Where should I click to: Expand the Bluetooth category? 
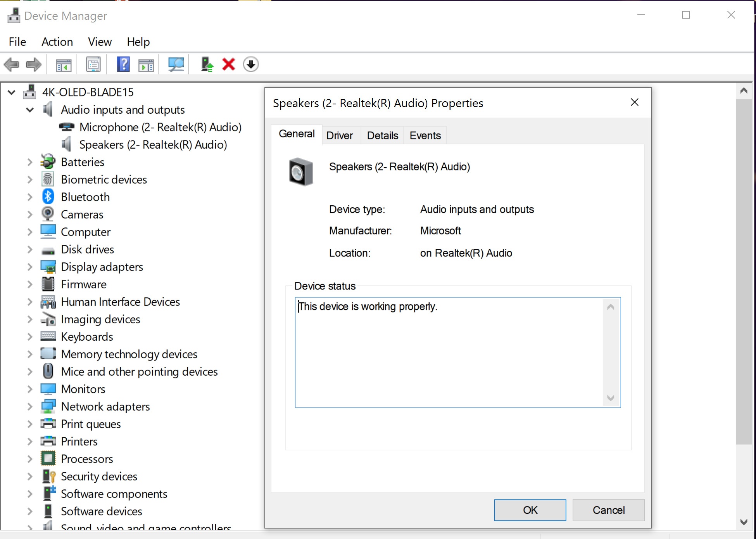30,197
